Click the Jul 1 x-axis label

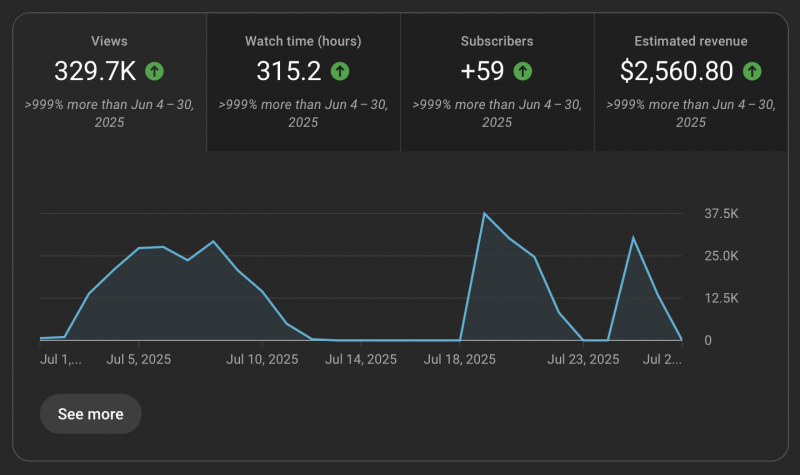click(61, 358)
